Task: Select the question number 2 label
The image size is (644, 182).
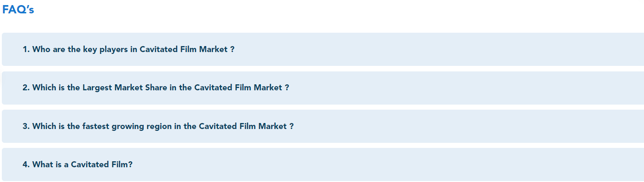Action: tap(26, 88)
